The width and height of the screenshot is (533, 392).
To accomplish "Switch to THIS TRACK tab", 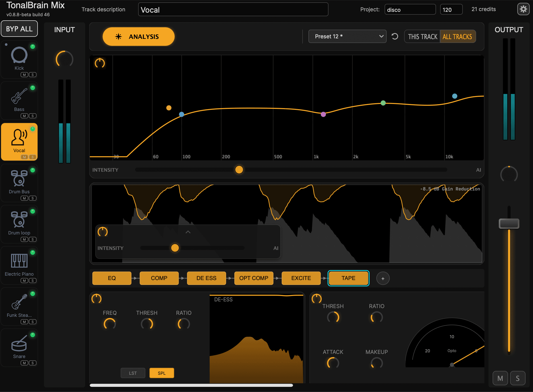I will [422, 37].
